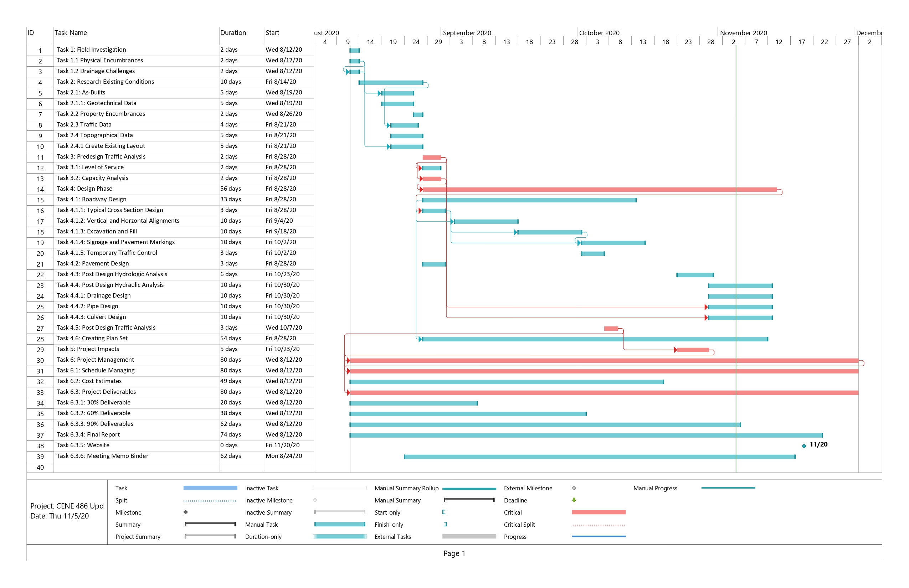This screenshot has width=909, height=588.
Task: Click the Date: Thu 11/5/20 label
Action: [x=60, y=516]
